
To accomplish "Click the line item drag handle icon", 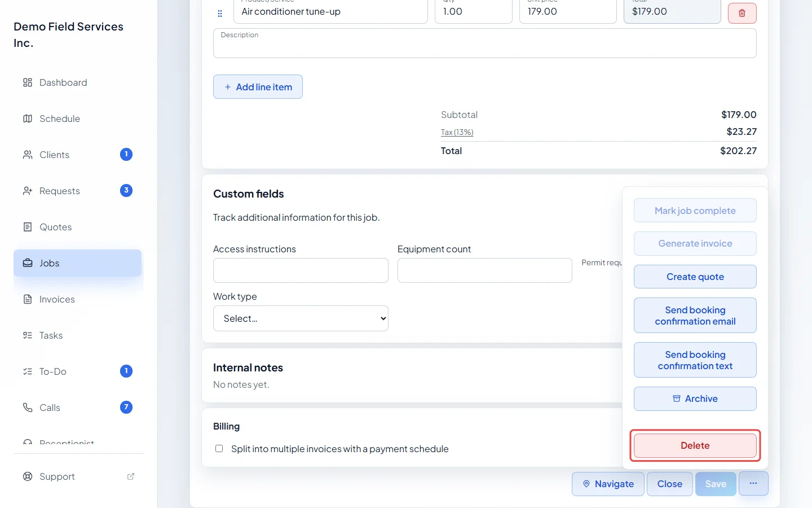I will [220, 14].
